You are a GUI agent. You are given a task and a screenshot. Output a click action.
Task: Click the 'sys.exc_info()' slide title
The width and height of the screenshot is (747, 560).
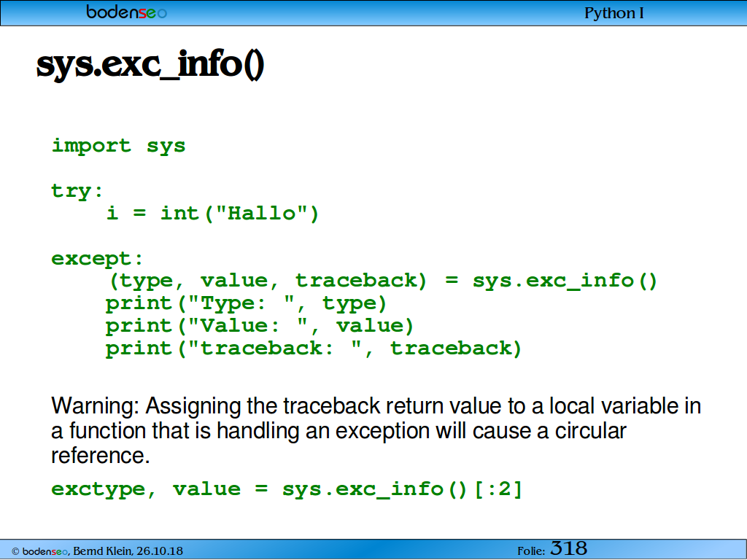pyautogui.click(x=150, y=64)
